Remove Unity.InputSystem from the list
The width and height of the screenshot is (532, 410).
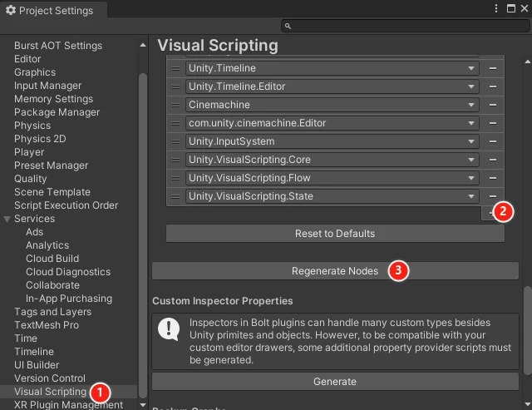[x=493, y=141]
